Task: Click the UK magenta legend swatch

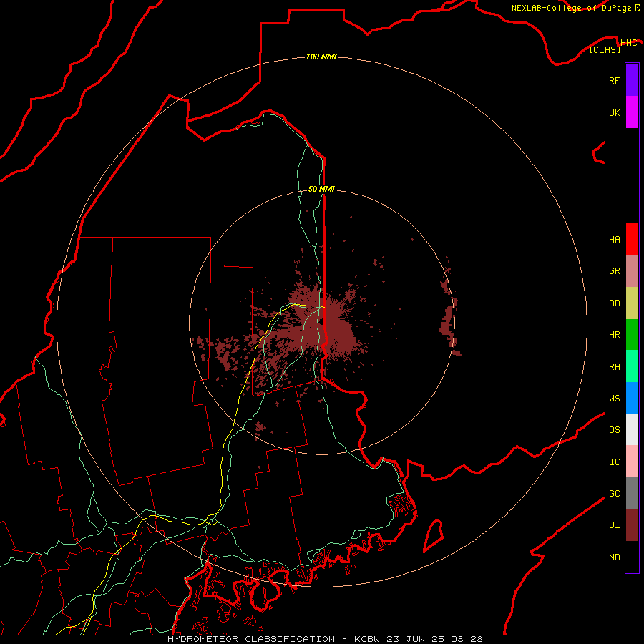Action: 632,112
